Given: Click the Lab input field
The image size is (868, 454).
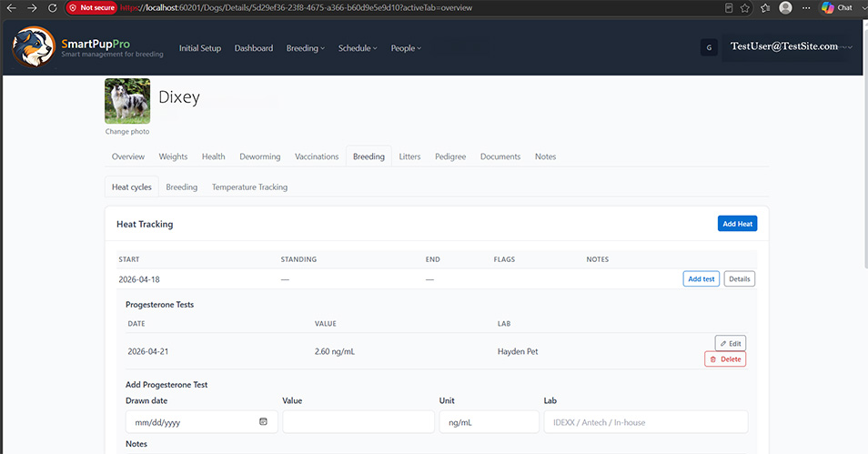Looking at the screenshot, I should [x=646, y=422].
